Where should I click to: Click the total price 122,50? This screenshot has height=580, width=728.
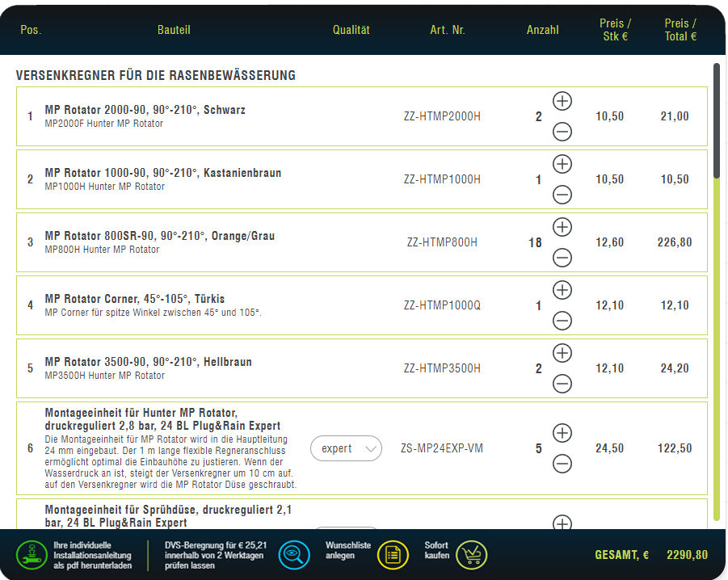(675, 448)
